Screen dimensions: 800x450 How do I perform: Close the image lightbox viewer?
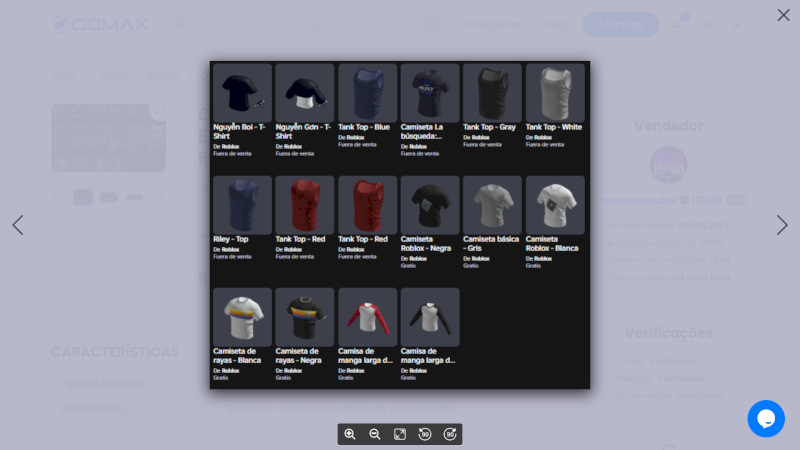(783, 15)
